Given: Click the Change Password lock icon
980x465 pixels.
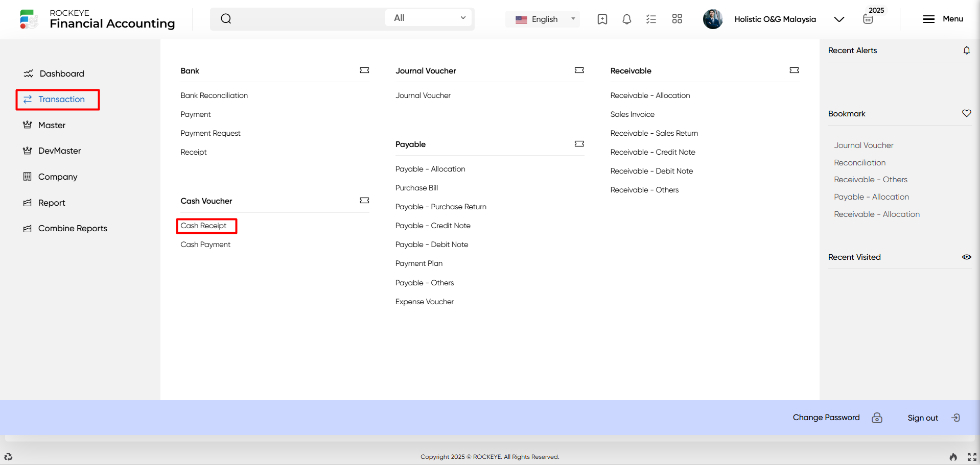Looking at the screenshot, I should point(877,418).
